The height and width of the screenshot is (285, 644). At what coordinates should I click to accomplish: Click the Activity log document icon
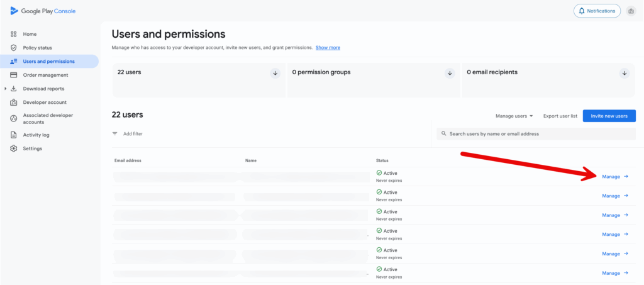click(x=14, y=135)
